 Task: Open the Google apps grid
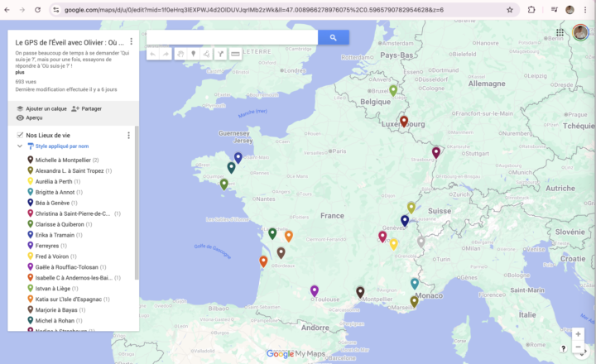click(x=560, y=32)
